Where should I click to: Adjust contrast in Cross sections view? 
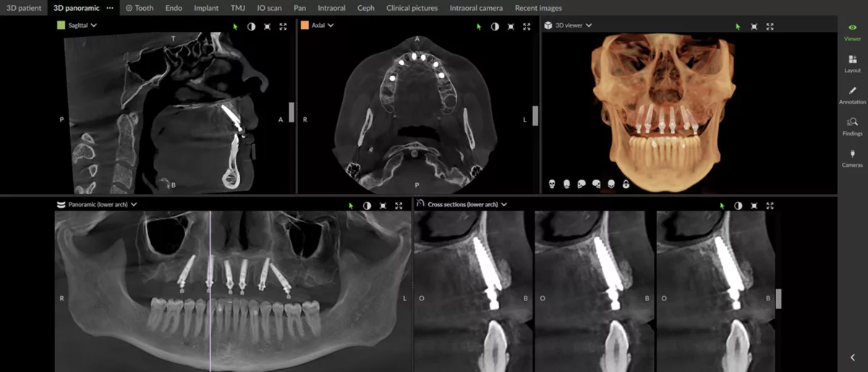click(x=738, y=206)
